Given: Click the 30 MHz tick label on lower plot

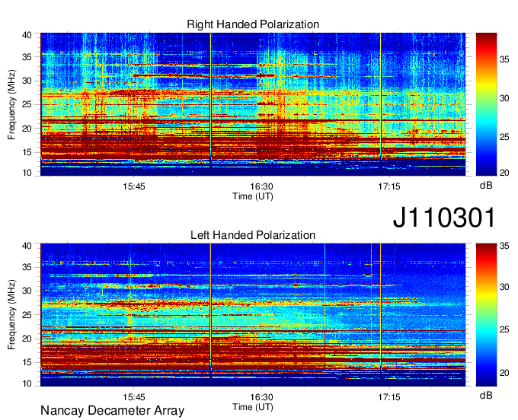Looking at the screenshot, I should coord(27,291).
